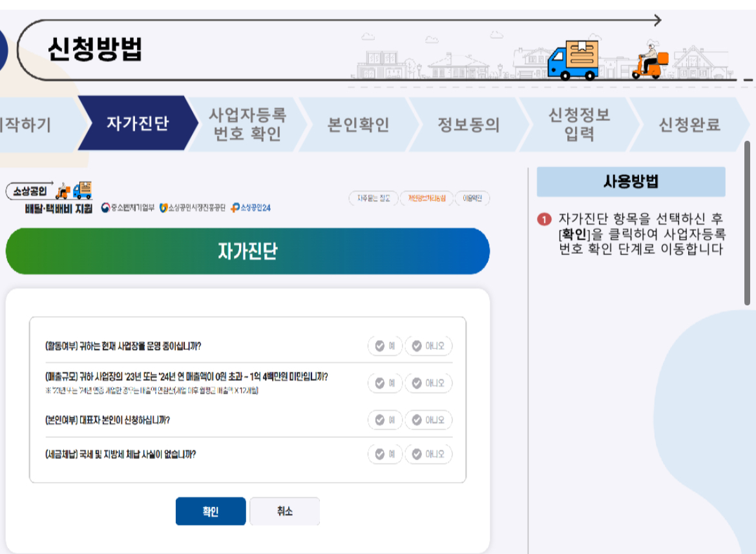Viewport: 756px width, 554px height.
Task: Click the 신청방법 heading text
Action: point(95,49)
